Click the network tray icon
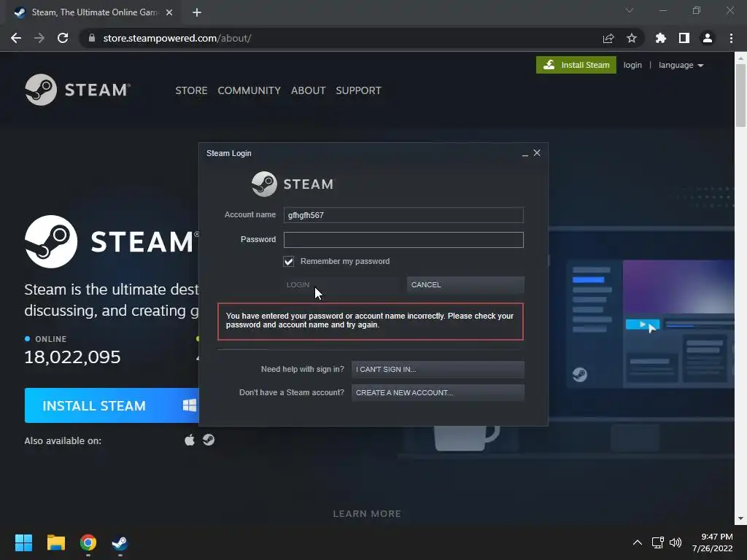 coord(657,542)
